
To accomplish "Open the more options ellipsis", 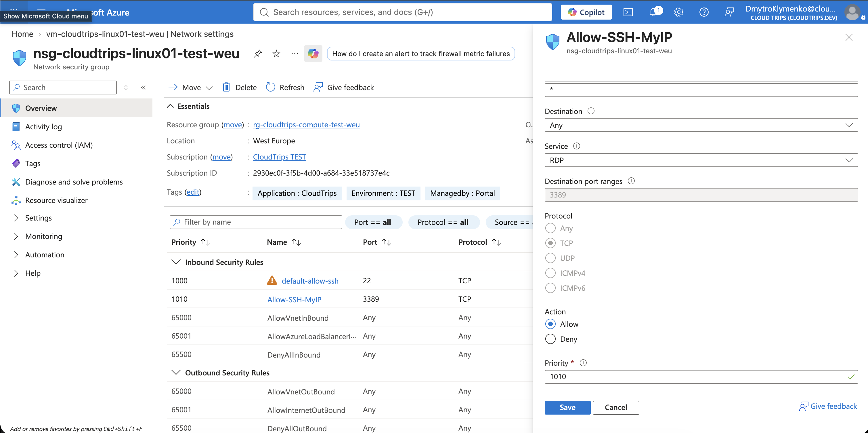I will click(x=295, y=54).
